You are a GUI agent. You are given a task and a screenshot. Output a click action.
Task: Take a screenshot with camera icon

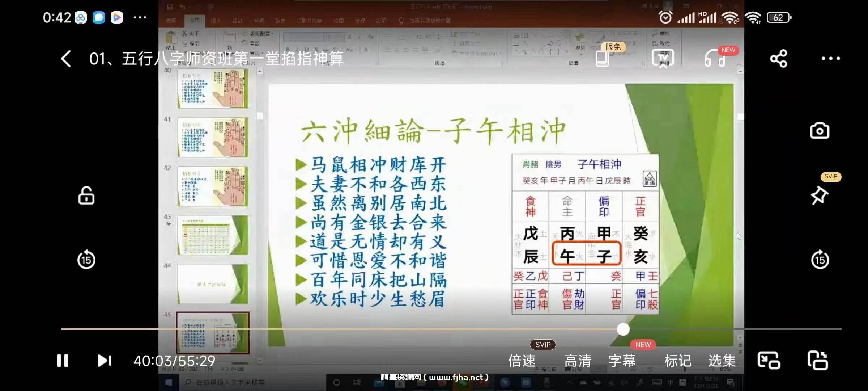point(820,131)
